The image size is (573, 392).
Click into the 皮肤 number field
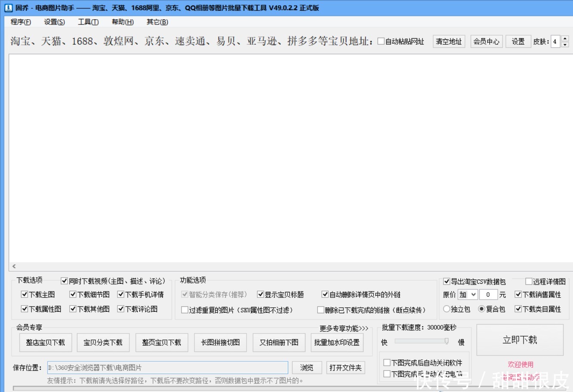click(x=556, y=41)
